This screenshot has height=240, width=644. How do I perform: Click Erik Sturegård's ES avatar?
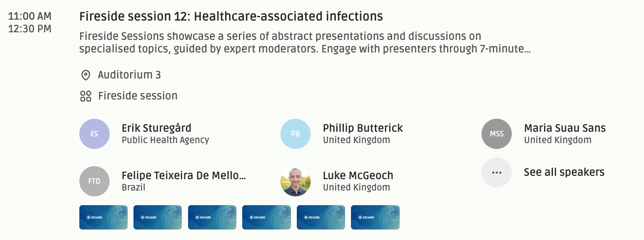(x=94, y=134)
